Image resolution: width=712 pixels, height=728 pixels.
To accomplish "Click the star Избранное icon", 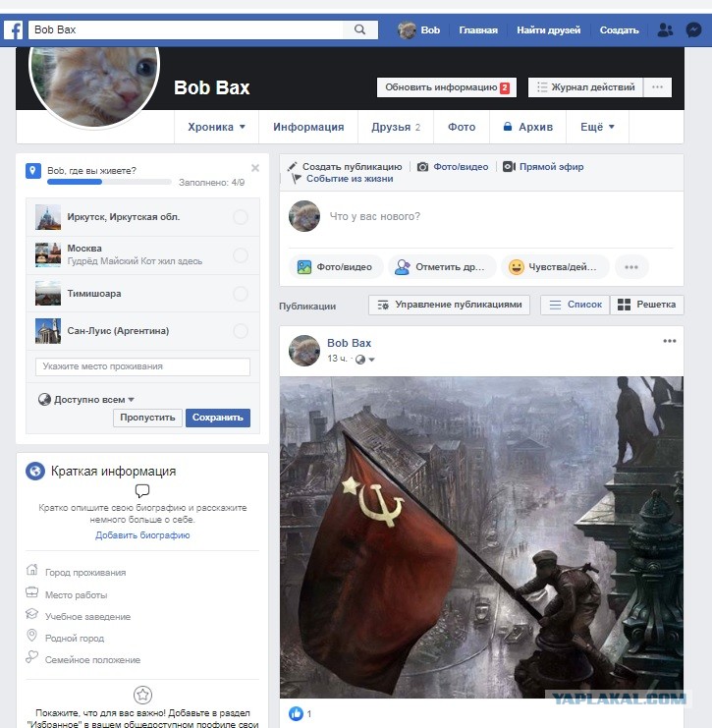I will (142, 695).
